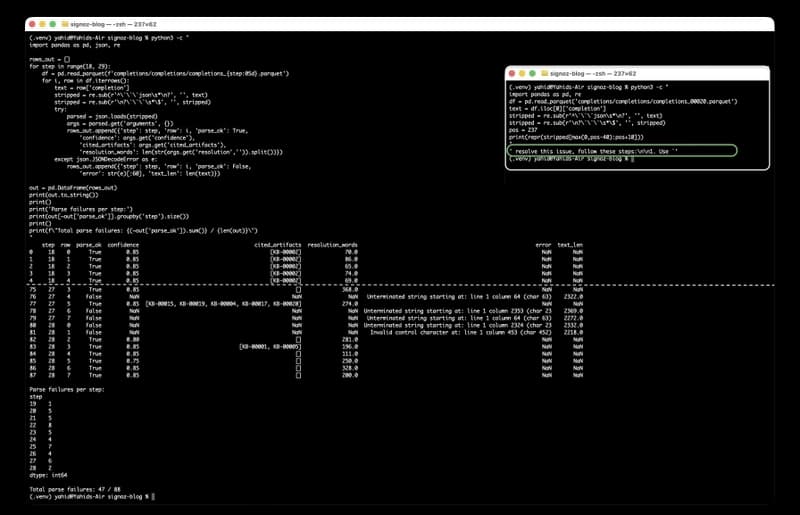Image resolution: width=800 pixels, height=515 pixels.
Task: Click inset 'import pandas as pd, re' line
Action: (545, 94)
